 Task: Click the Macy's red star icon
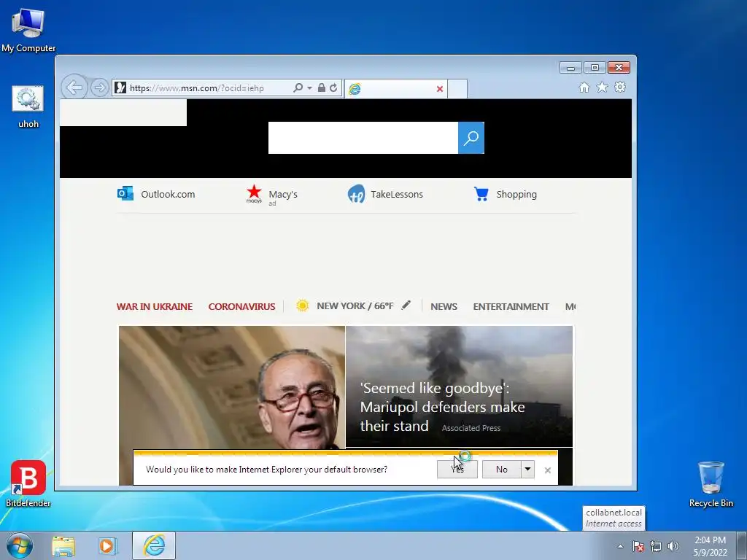pyautogui.click(x=254, y=193)
